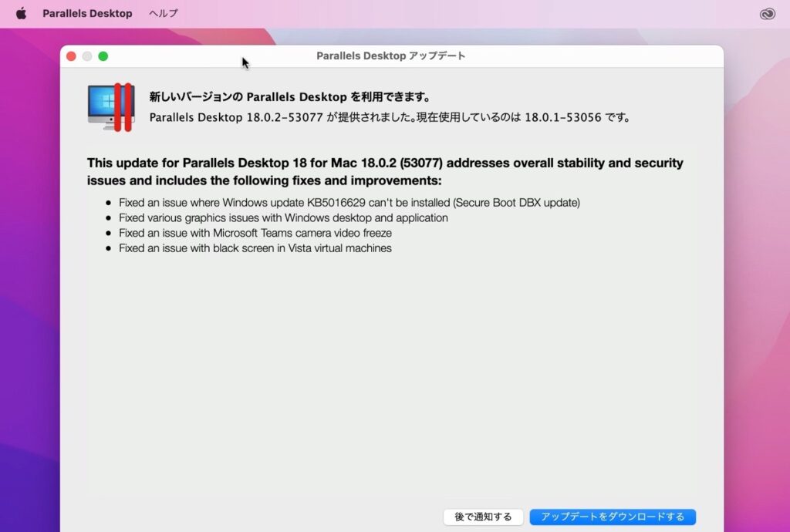
Task: Click the red close button of the dialog
Action: pos(70,56)
